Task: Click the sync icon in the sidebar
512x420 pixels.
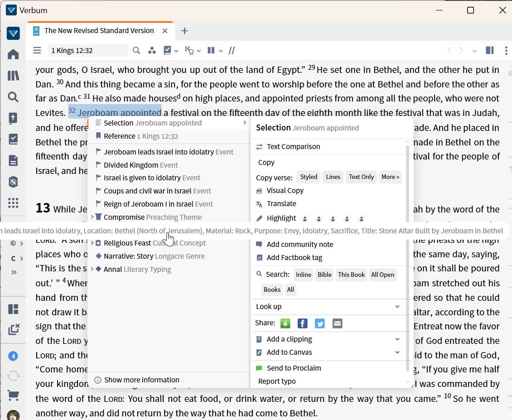Action: 13,376
